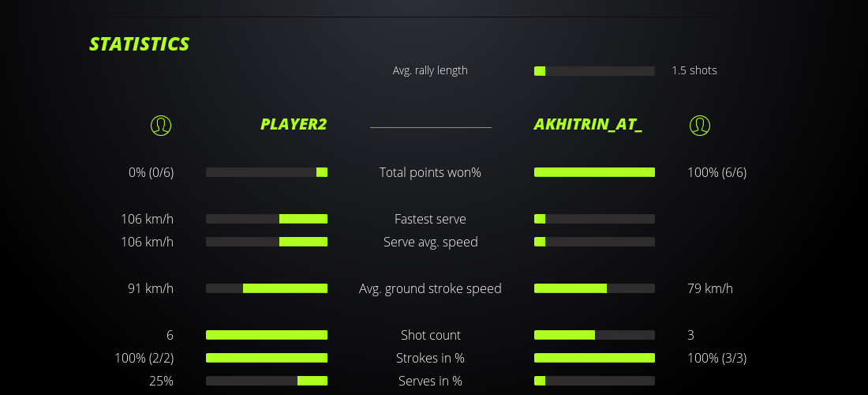
Task: Click the 1.5 shots value
Action: 694,70
